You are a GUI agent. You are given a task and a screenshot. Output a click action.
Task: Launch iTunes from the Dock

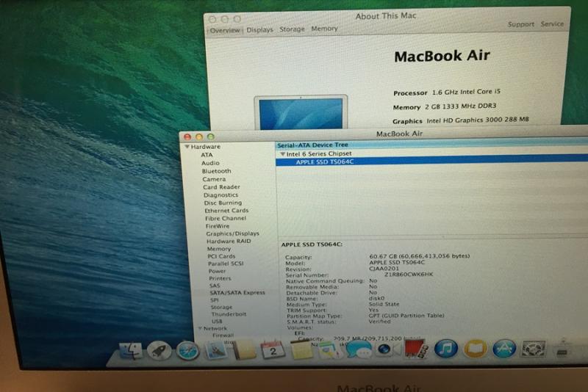[445, 348]
